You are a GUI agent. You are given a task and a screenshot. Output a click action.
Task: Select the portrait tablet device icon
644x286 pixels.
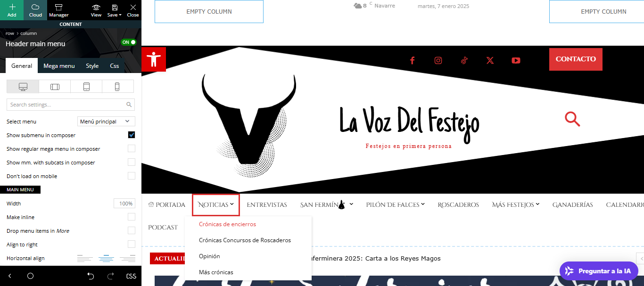(86, 87)
